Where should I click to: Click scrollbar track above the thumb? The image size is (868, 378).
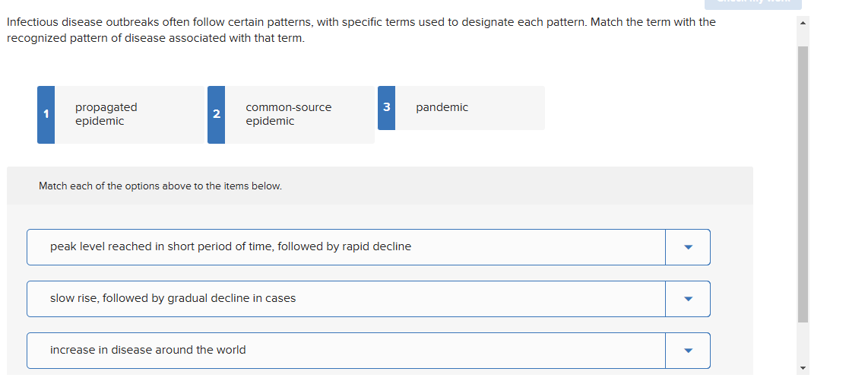pos(803,37)
